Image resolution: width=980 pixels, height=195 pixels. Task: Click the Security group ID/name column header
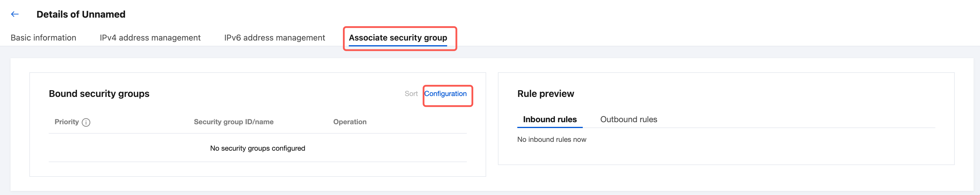coord(234,122)
